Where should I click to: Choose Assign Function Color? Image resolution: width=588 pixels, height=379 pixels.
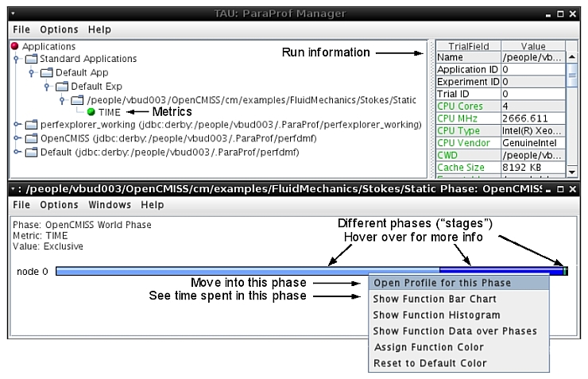459,347
